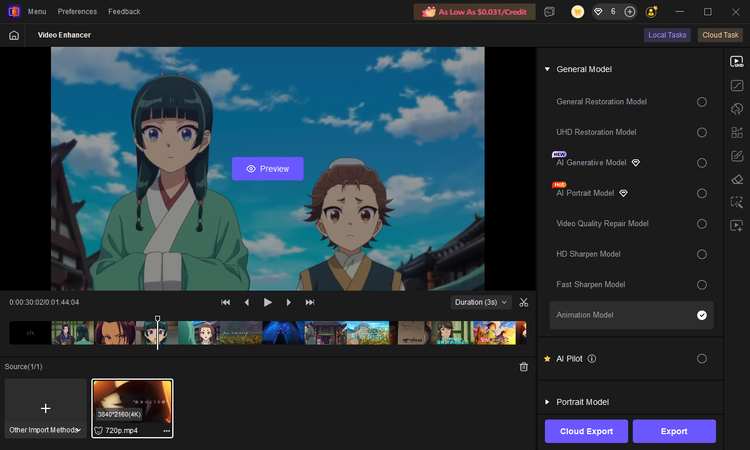
Task: Open Feedback
Action: (x=124, y=11)
